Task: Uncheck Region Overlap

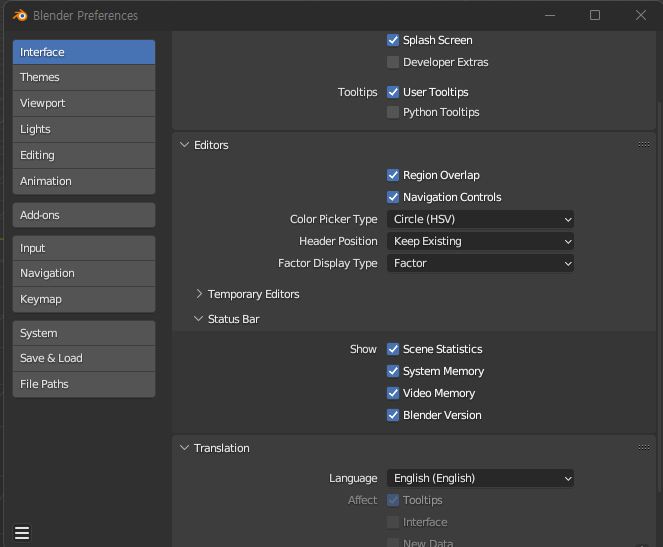Action: pos(393,175)
